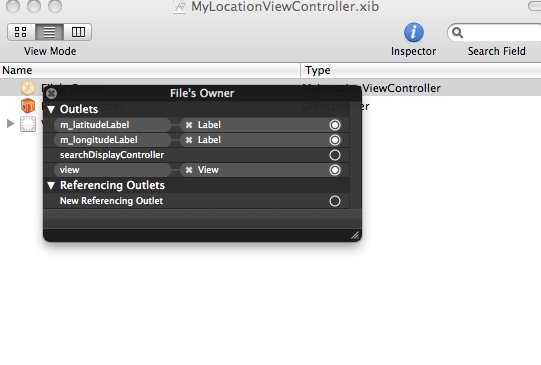Close the File's Owner connections panel
The height and width of the screenshot is (365, 541).
(51, 93)
